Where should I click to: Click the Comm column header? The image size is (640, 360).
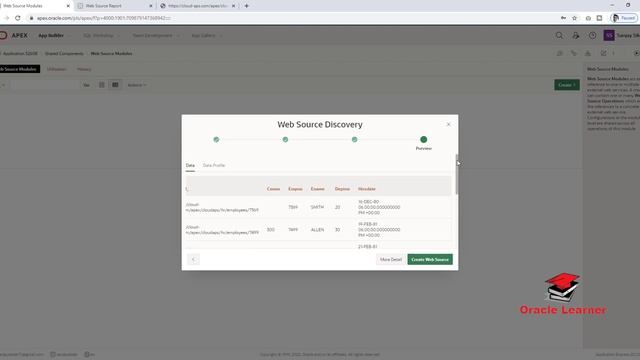coord(273,189)
